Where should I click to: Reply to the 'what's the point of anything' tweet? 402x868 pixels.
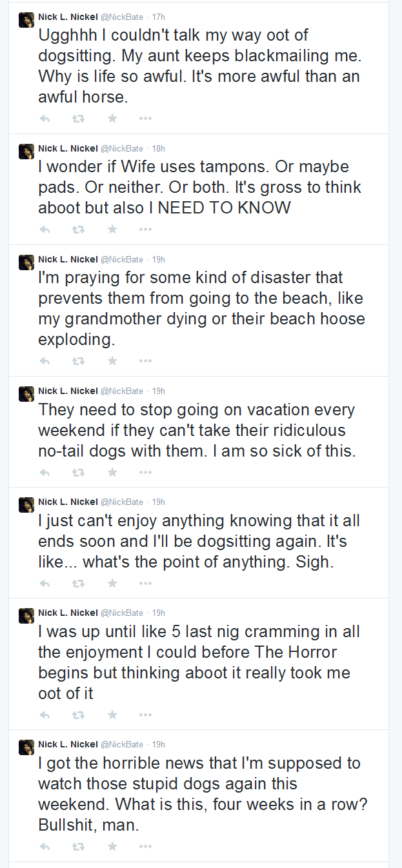(45, 583)
